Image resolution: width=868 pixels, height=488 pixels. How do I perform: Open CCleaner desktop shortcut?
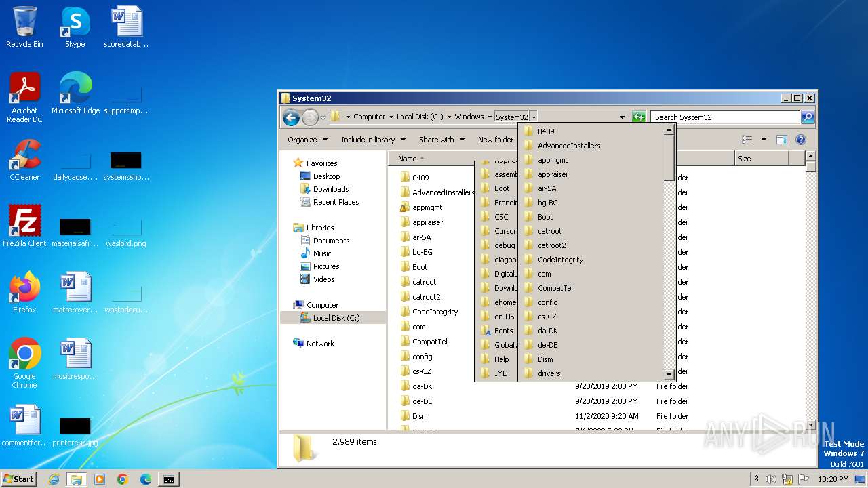pyautogui.click(x=24, y=161)
